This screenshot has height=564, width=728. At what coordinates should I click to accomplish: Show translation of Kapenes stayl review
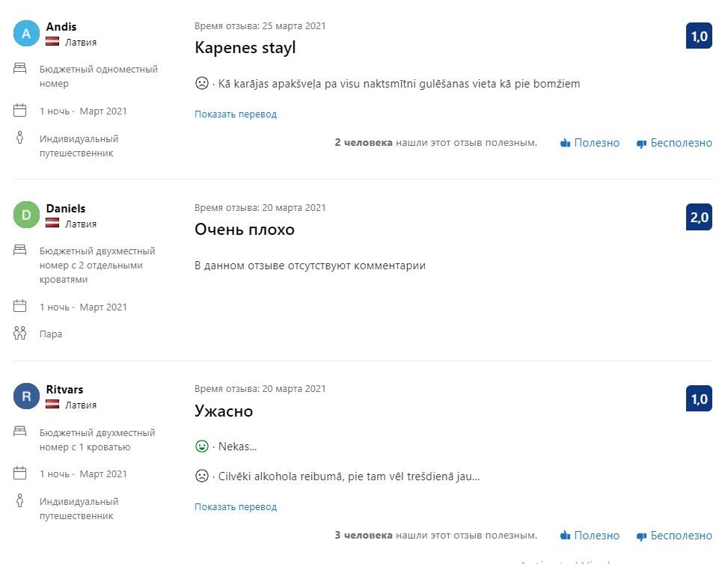coord(236,114)
